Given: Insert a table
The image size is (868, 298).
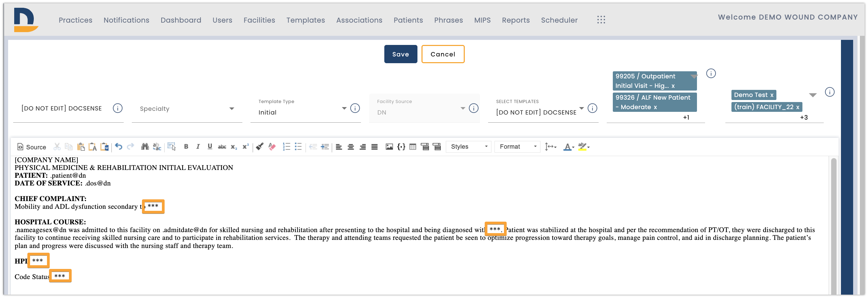Looking at the screenshot, I should pyautogui.click(x=413, y=147).
